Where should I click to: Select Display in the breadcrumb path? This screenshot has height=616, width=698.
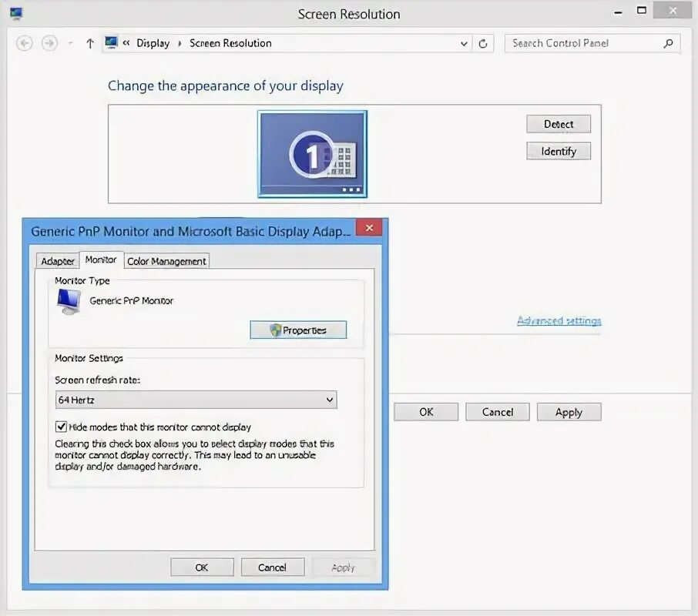click(x=153, y=43)
